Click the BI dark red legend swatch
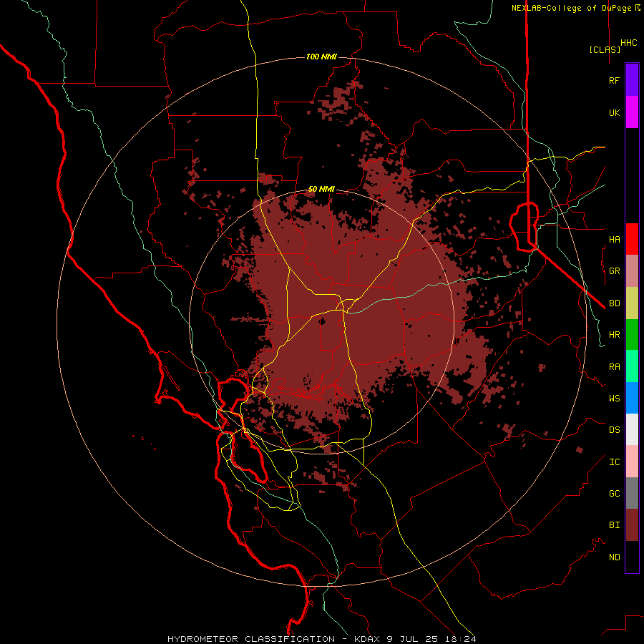Screen dimensions: 644x644 [x=632, y=525]
